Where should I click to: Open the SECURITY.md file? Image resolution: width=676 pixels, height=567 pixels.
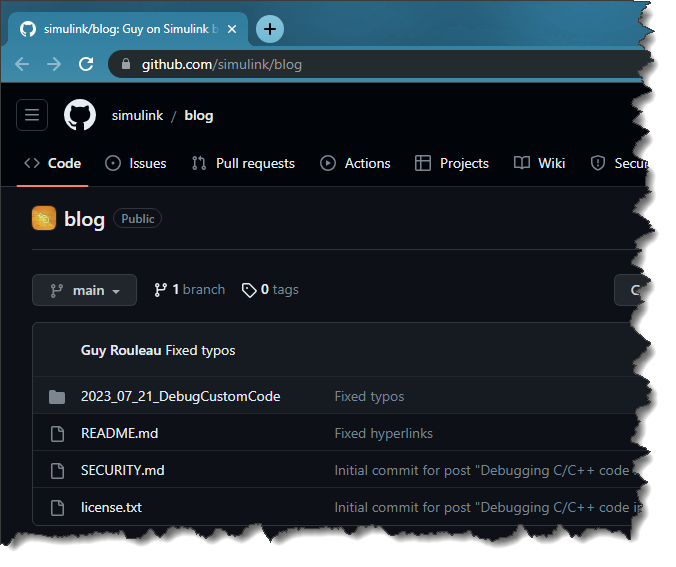[x=122, y=470]
